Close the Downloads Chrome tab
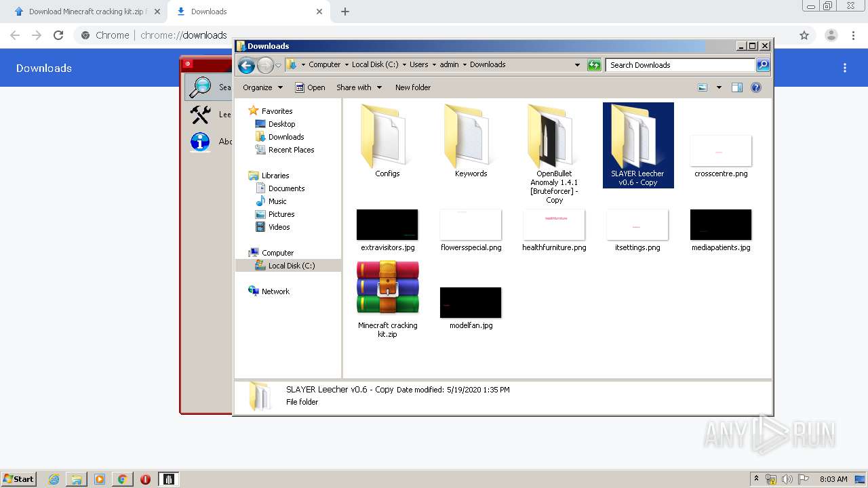 pyautogui.click(x=319, y=12)
